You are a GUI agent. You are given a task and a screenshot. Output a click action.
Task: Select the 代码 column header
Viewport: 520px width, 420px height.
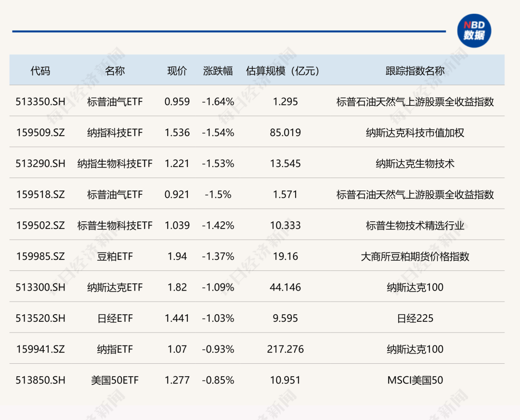click(x=40, y=71)
